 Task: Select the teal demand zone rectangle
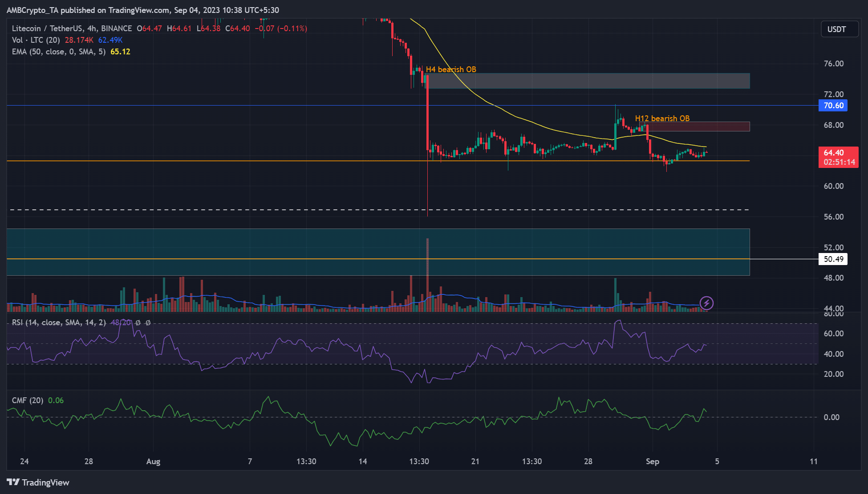click(x=378, y=252)
